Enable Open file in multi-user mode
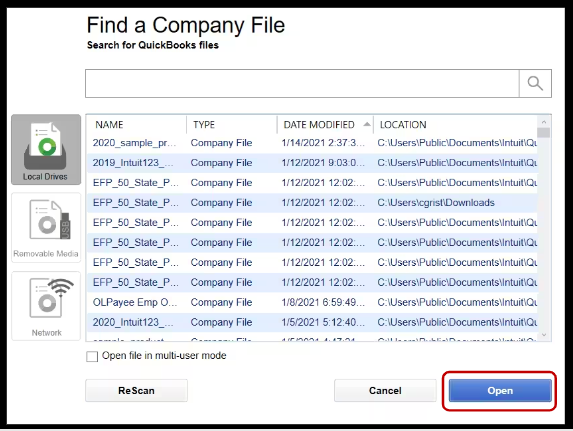 tap(92, 356)
